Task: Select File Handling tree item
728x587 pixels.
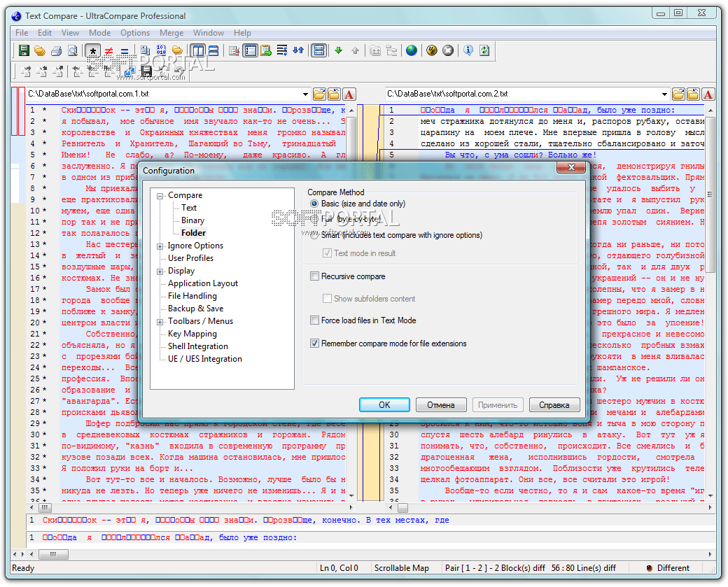Action: coord(192,296)
